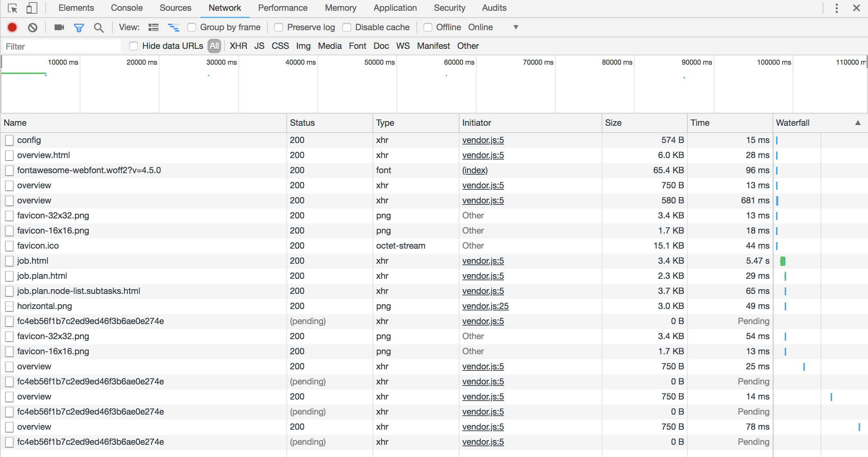Screen dimensions: 868x457
Task: Sort by the Status column header
Action: pyautogui.click(x=330, y=123)
